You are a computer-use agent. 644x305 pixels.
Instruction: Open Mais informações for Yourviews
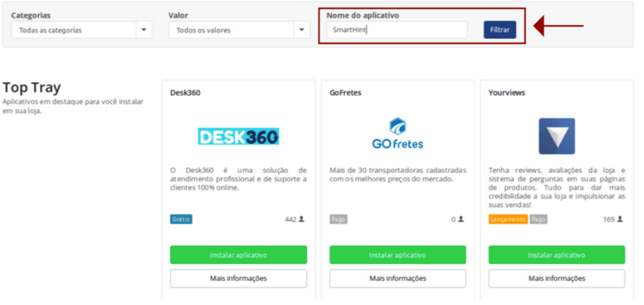[556, 278]
